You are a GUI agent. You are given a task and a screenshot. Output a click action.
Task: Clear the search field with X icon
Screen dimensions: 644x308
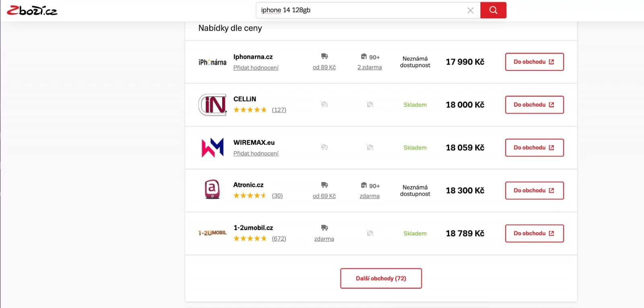coord(470,10)
